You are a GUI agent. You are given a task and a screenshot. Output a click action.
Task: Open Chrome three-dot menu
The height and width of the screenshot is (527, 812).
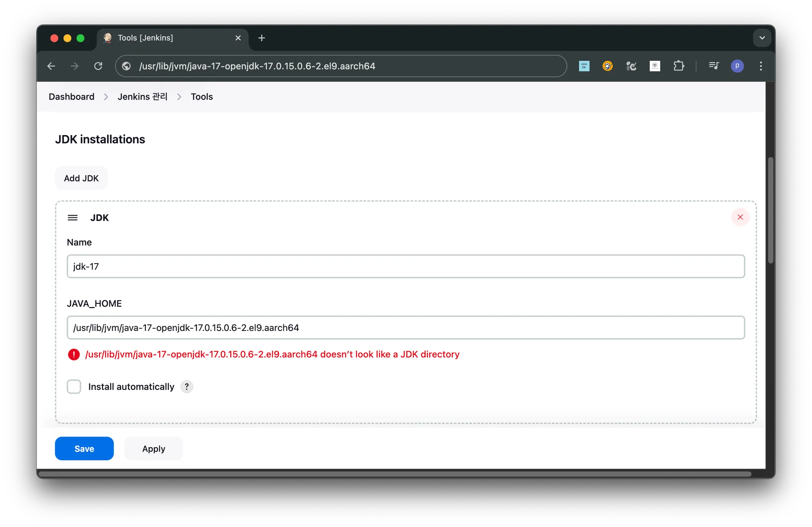[x=760, y=66]
